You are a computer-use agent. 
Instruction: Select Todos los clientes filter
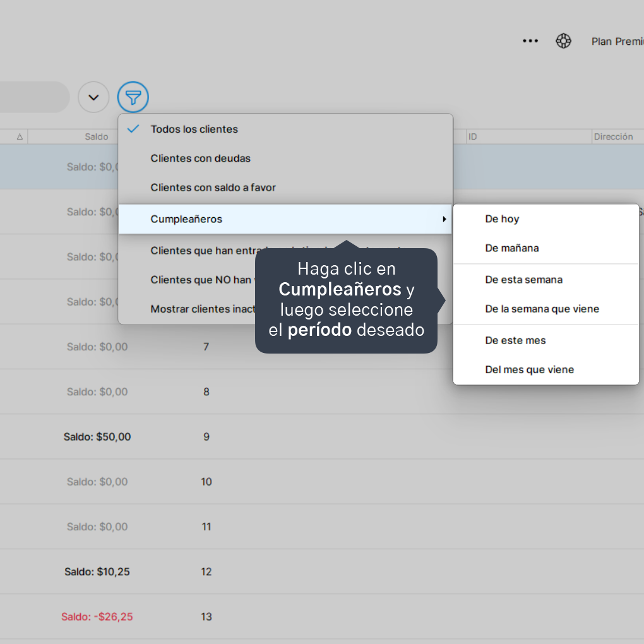[285, 129]
